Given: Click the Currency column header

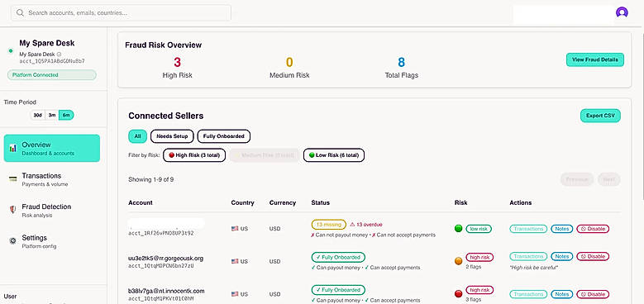Looking at the screenshot, I should [x=283, y=202].
